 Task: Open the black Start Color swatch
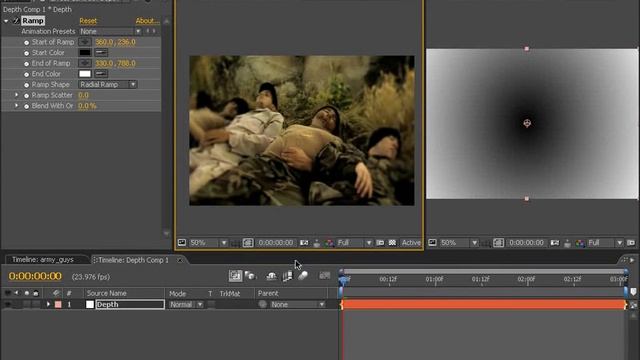85,53
